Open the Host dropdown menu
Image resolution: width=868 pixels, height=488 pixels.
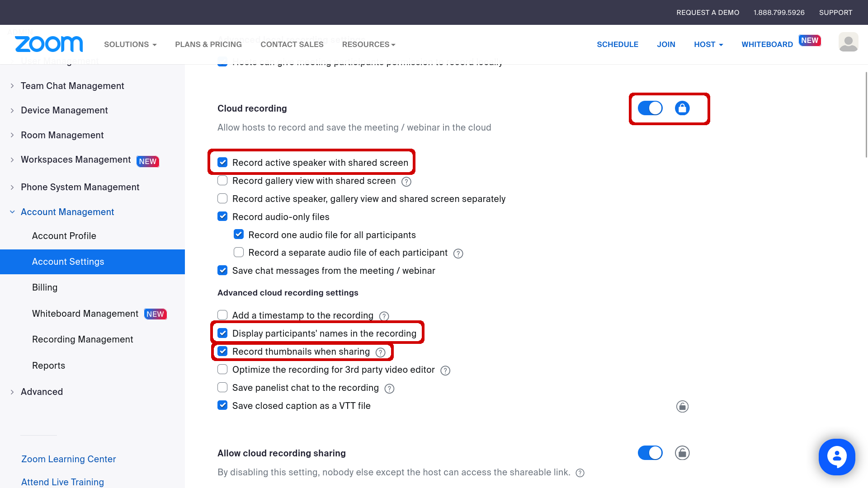pos(708,44)
